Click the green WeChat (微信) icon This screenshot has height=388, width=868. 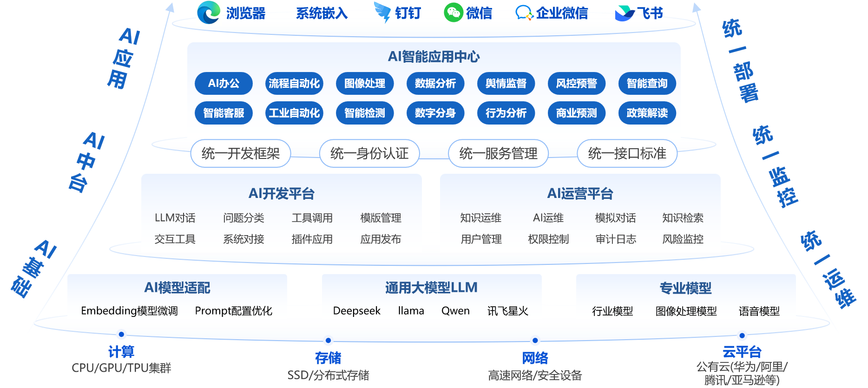(x=453, y=13)
